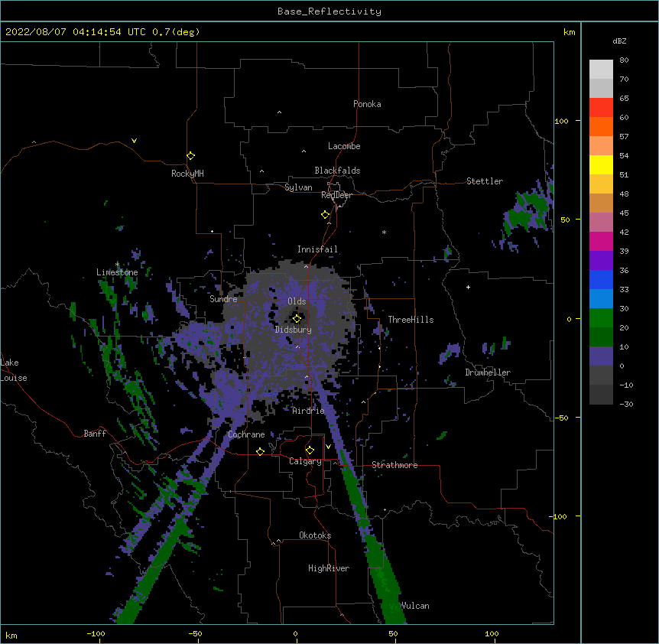Click the Airdrie label
Viewport: 659px width, 644px height.
[x=309, y=411]
